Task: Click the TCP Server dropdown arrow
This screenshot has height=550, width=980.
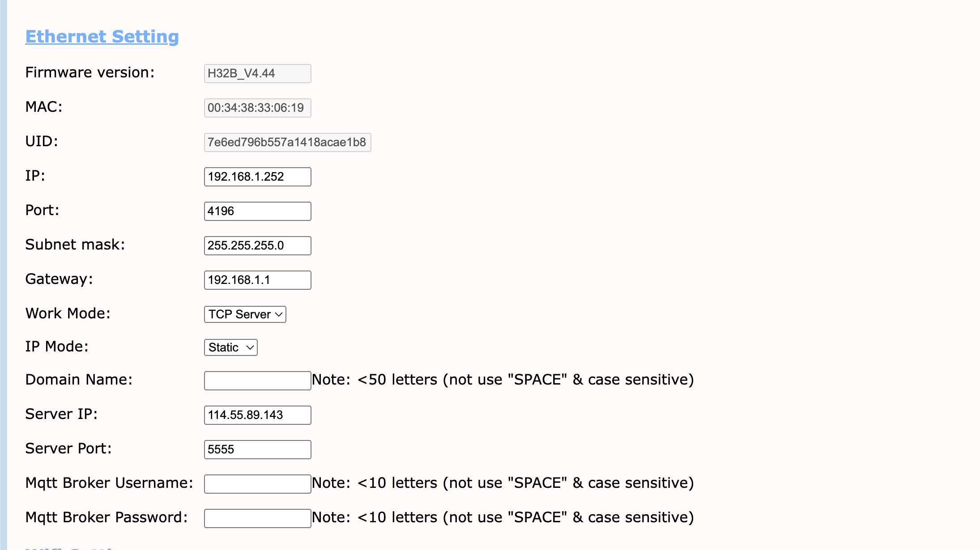Action: 279,314
